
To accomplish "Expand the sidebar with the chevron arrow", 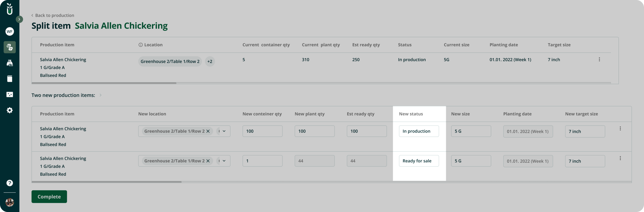I will 19,19.
